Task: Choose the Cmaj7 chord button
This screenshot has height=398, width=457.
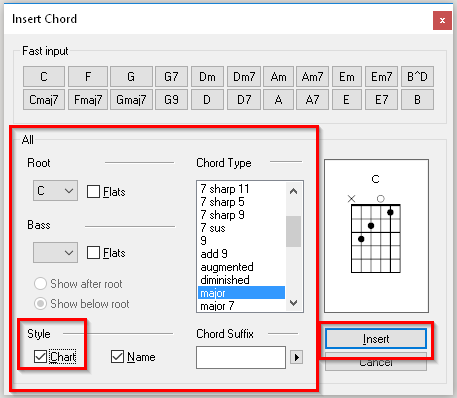Action: tap(44, 99)
